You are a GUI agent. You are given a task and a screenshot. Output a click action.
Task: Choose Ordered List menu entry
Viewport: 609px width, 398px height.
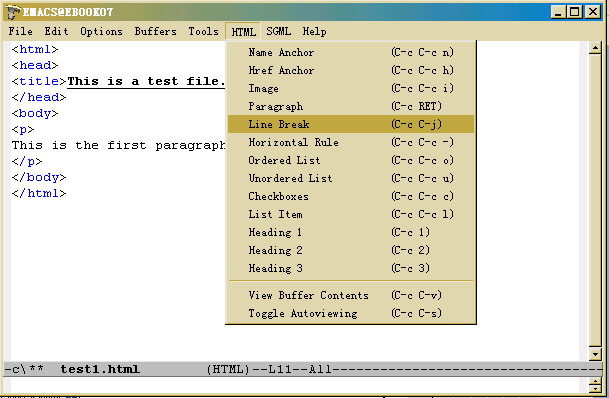(x=351, y=160)
